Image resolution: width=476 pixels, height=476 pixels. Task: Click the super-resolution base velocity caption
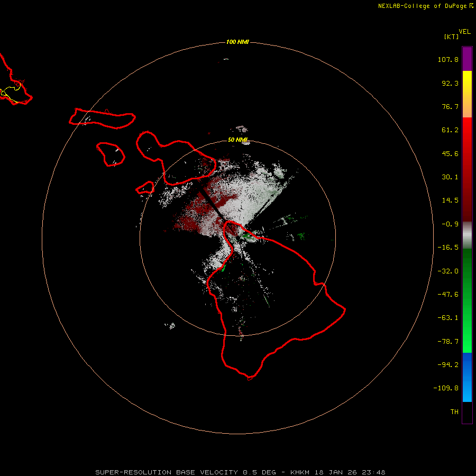coord(241,472)
